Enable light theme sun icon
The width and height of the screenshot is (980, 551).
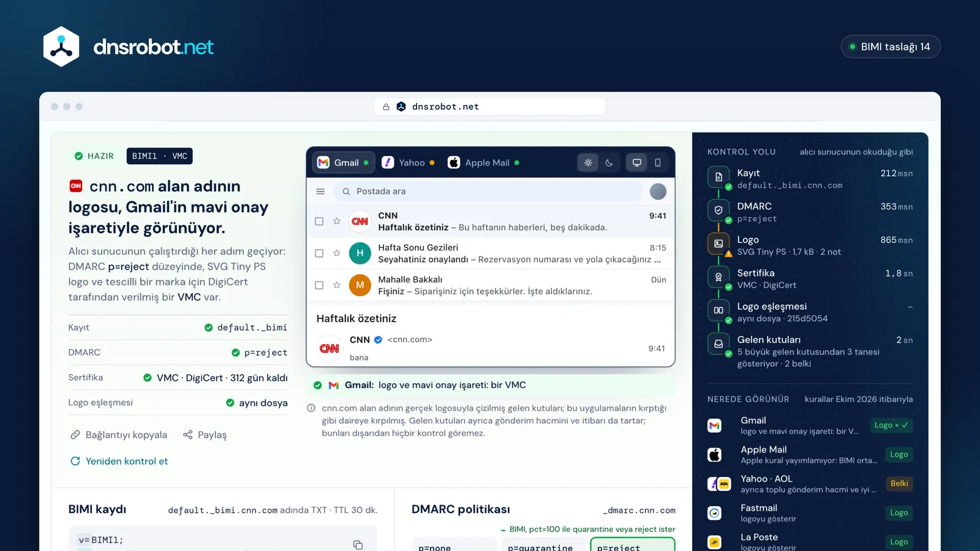click(x=588, y=163)
